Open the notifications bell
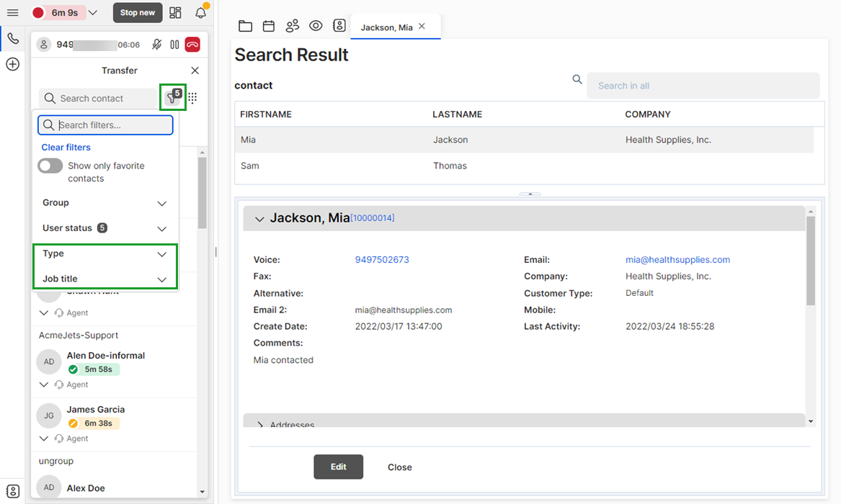This screenshot has width=841, height=504. tap(201, 13)
